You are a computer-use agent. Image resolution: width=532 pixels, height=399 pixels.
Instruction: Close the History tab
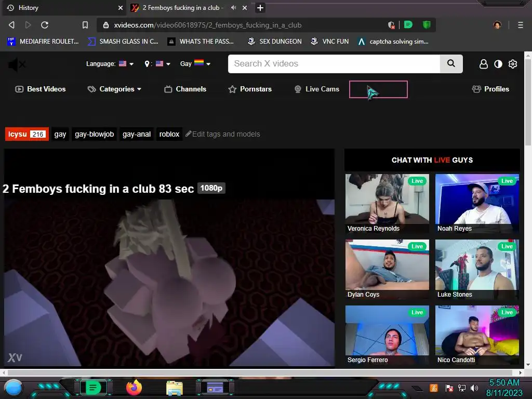pyautogui.click(x=121, y=7)
